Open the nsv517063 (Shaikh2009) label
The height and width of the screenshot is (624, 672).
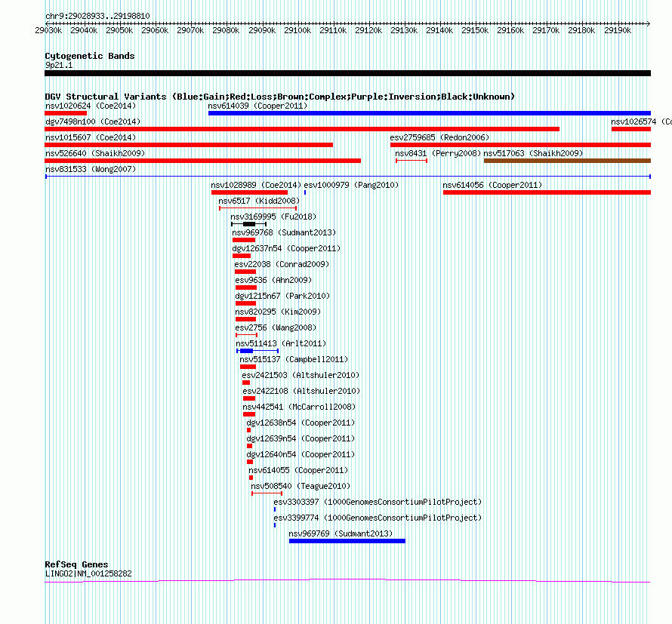(533, 153)
